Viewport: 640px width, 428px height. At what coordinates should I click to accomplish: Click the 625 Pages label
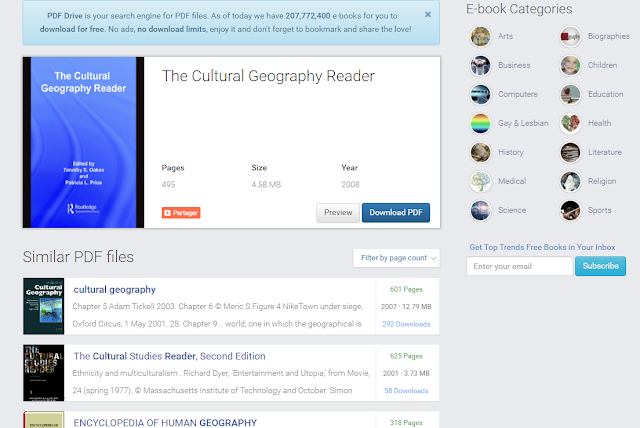click(x=406, y=356)
